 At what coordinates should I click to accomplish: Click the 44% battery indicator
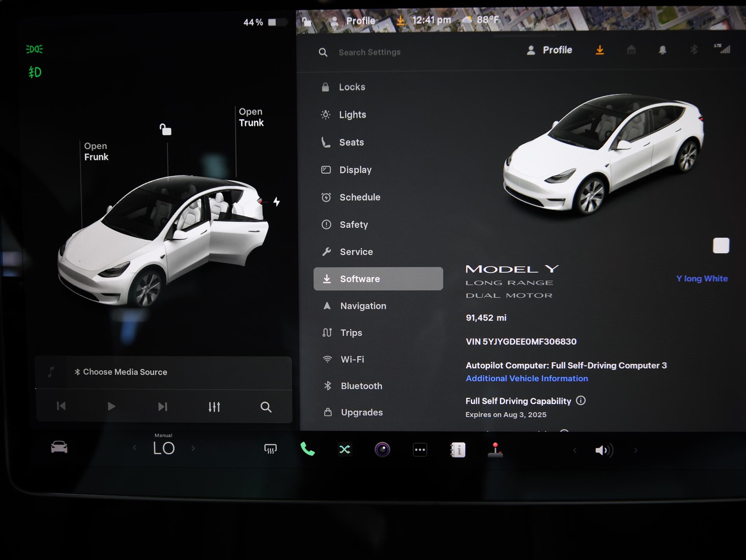[x=265, y=23]
